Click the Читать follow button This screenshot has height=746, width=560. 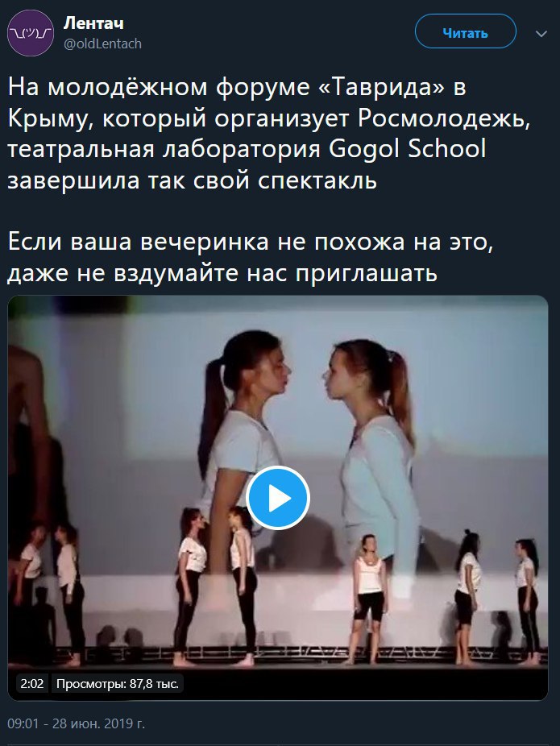pos(465,31)
